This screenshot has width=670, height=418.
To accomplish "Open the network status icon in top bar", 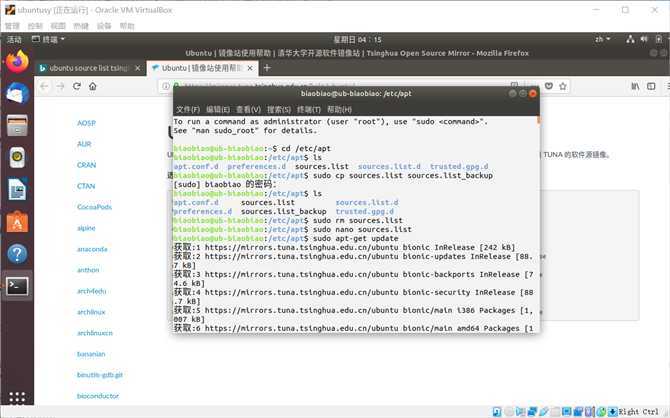I will tap(630, 39).
